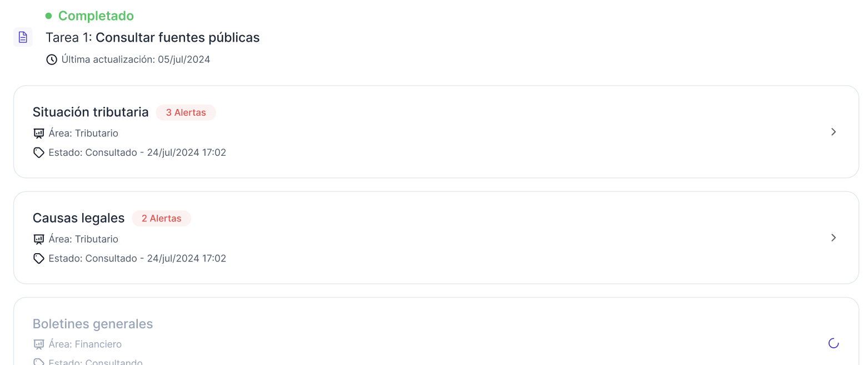
Task: Click the area icon in Boletines generales card
Action: coord(39,344)
